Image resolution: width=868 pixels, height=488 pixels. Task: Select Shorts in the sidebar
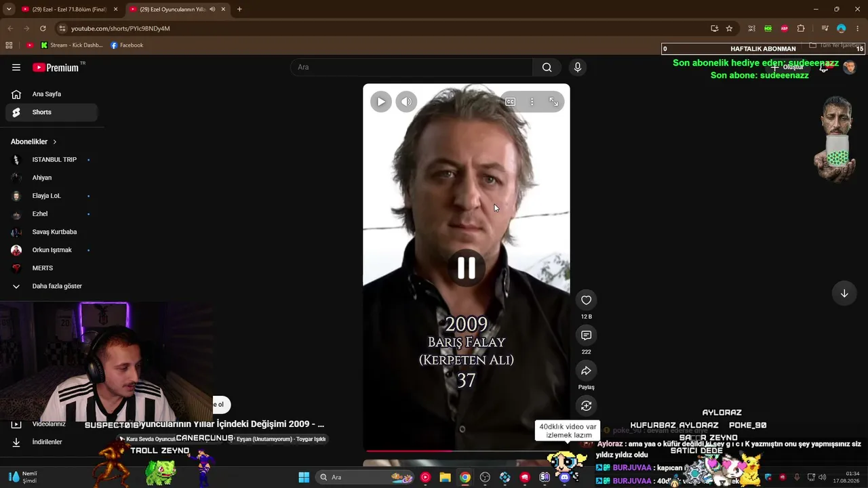[x=52, y=112]
